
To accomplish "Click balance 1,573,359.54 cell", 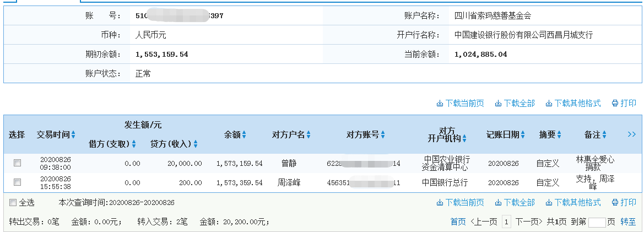I will pos(240,183).
